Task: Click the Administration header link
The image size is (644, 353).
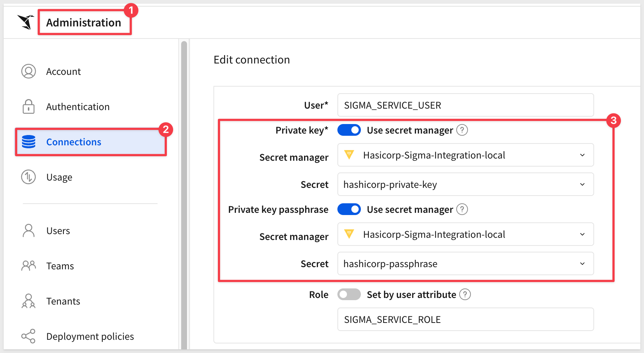Action: 84,22
